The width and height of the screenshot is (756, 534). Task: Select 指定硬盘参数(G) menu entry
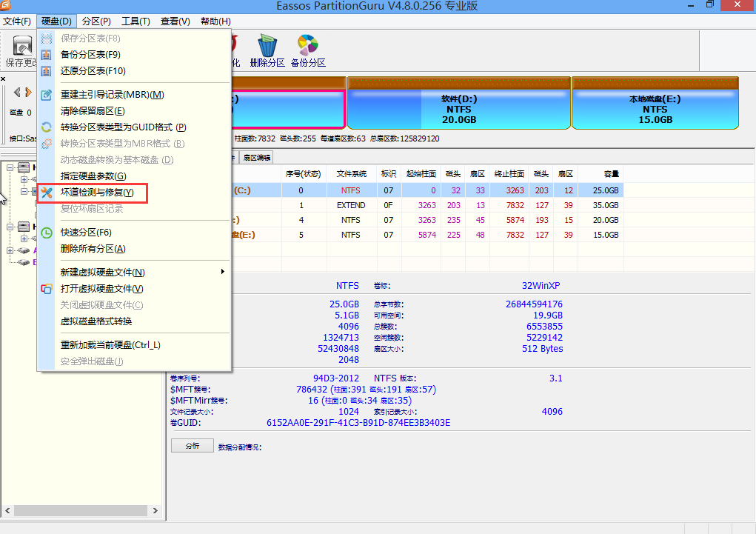(135, 176)
